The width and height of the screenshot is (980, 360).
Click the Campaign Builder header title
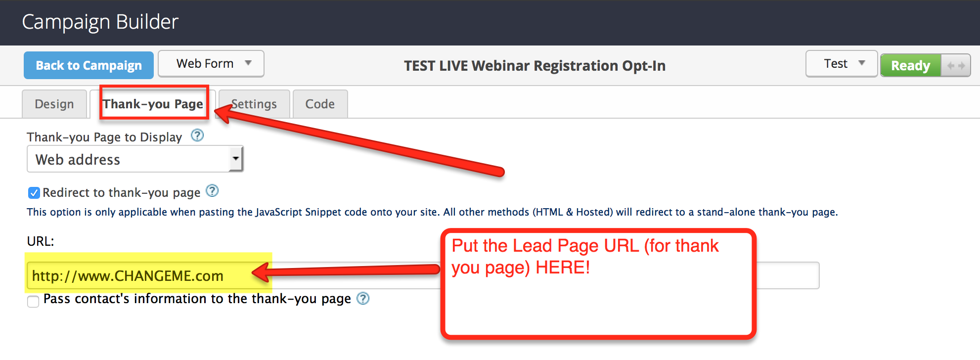click(100, 22)
